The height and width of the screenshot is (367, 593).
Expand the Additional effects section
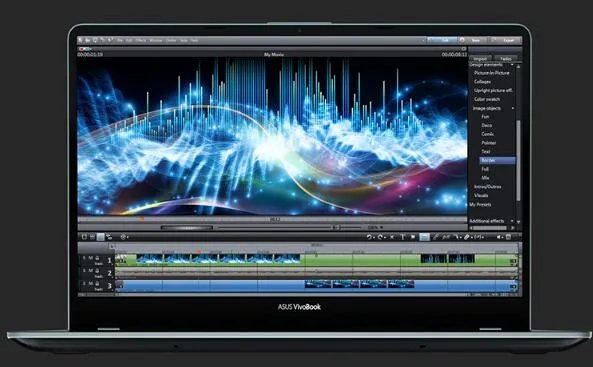[513, 221]
